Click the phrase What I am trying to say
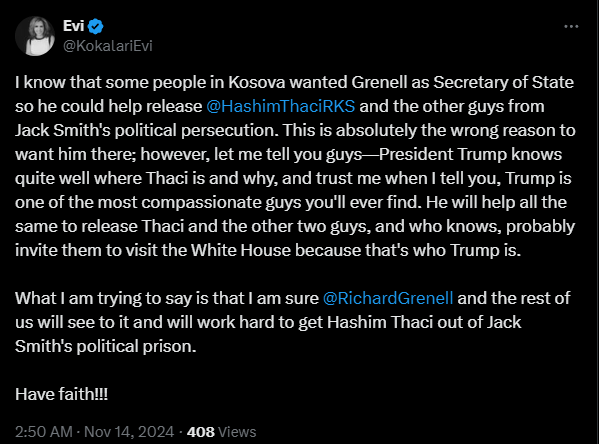This screenshot has height=444, width=599. point(104,298)
